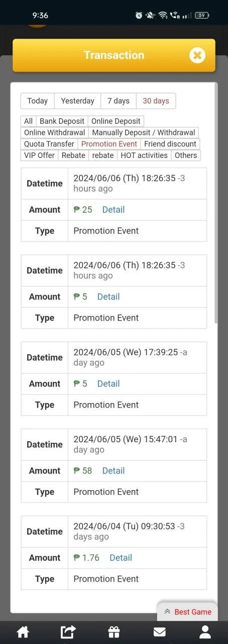Image resolution: width=228 pixels, height=644 pixels.
Task: Switch to the 7 days filter
Action: click(119, 101)
